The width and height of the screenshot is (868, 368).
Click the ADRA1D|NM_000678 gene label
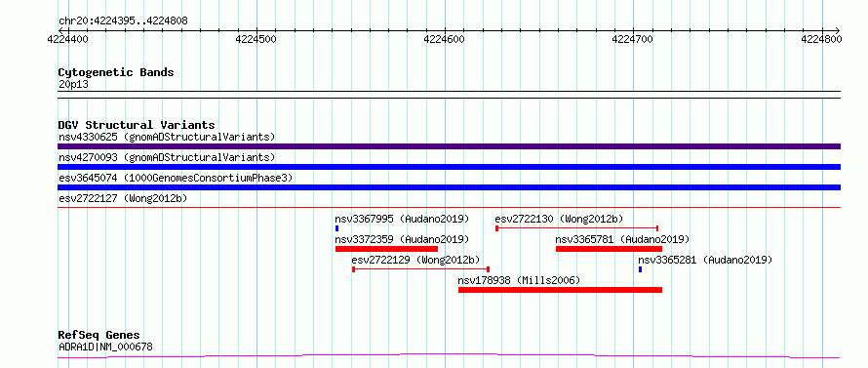[x=105, y=348]
